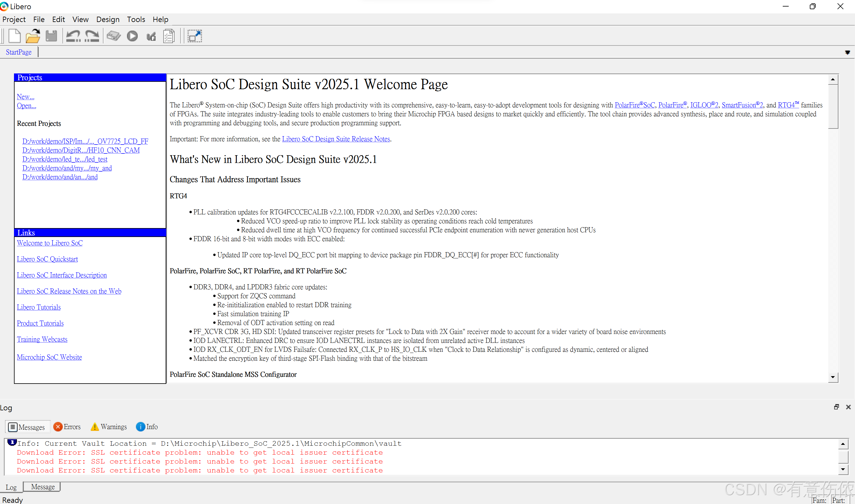Click the maximize work area icon
The width and height of the screenshot is (855, 504).
pos(194,36)
